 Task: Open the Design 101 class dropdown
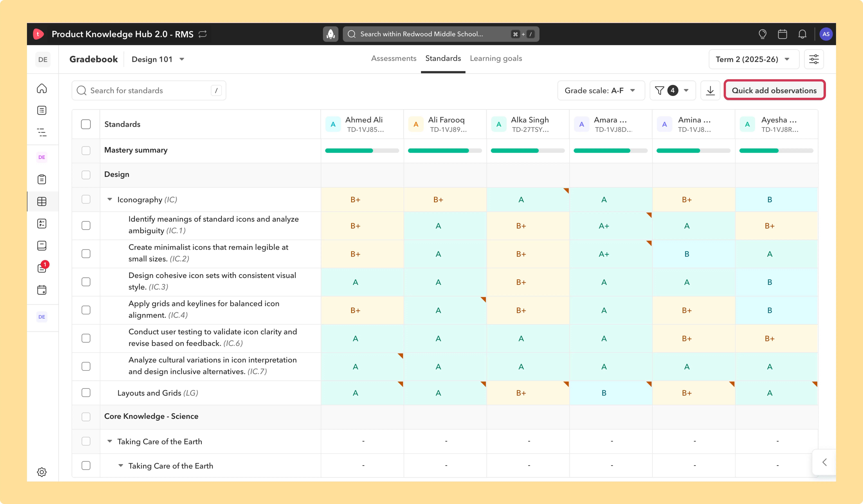coord(158,59)
